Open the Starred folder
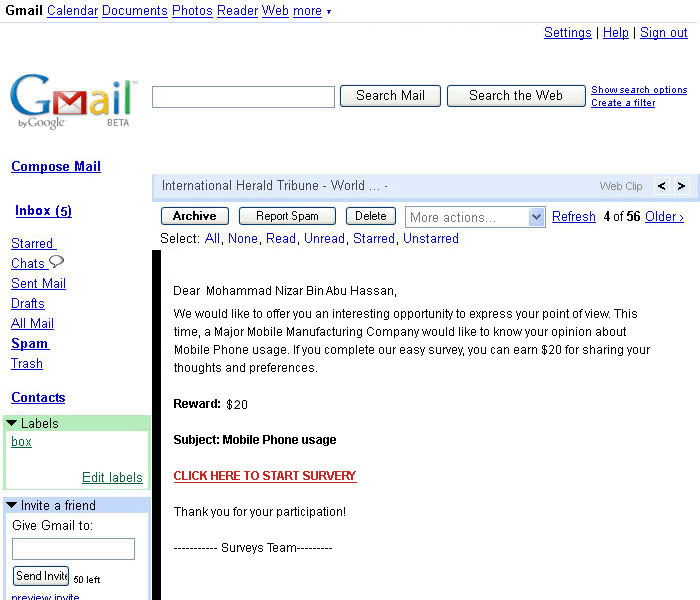Screen dimensions: 700x600 click(32, 243)
